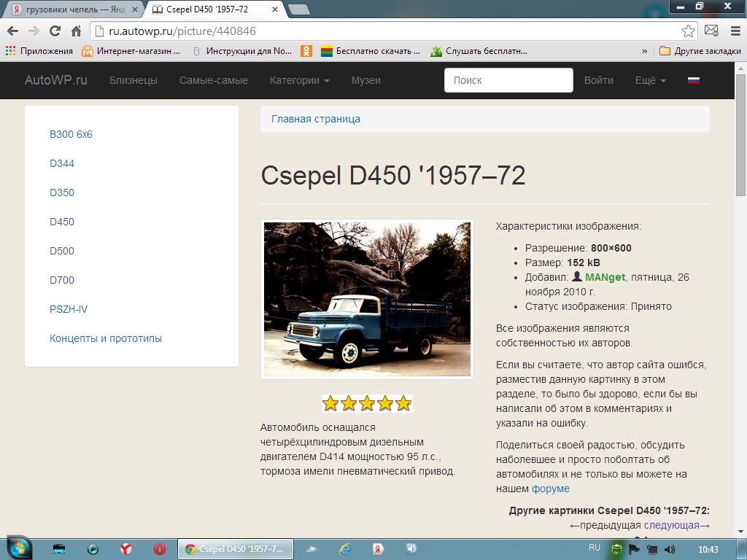Open the Windows Start menu
747x560 pixels.
click(19, 548)
